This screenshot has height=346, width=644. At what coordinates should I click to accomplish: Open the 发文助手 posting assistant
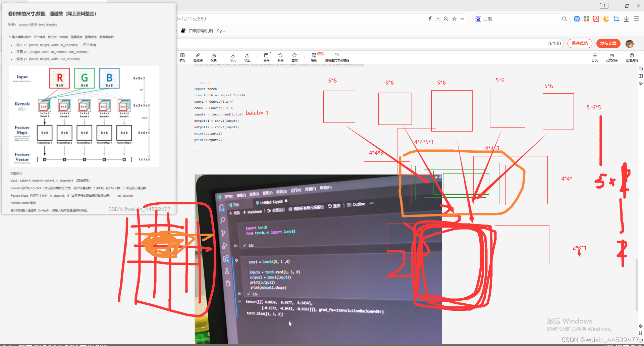point(612,57)
